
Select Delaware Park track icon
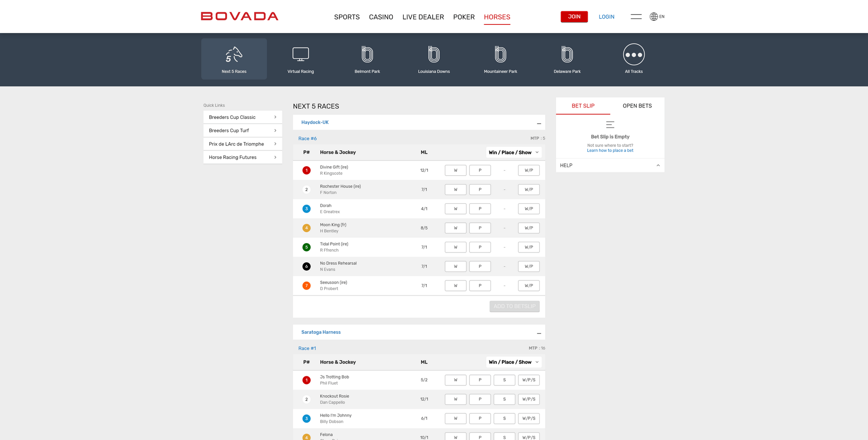567,54
